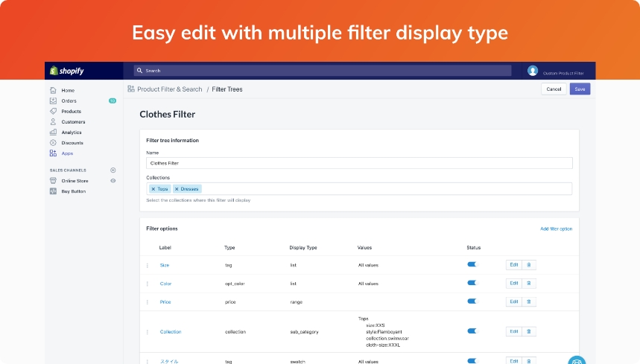Delete the Collection filter option
This screenshot has height=364, width=640.
pyautogui.click(x=529, y=331)
